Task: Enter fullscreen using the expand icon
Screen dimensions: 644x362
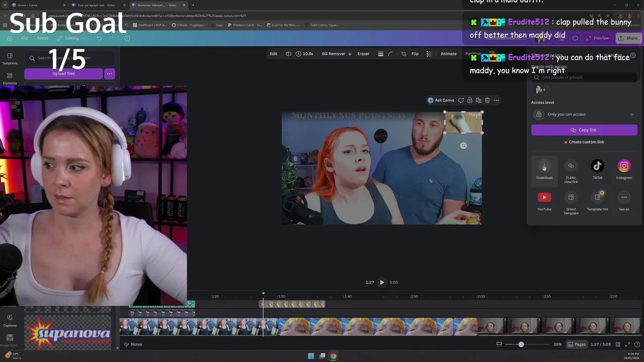Action: [627, 344]
